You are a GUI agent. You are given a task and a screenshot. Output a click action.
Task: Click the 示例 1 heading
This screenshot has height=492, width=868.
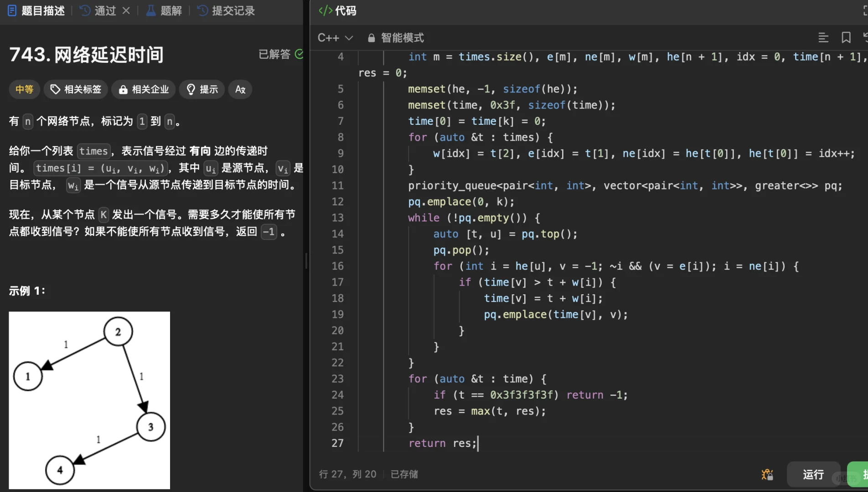(x=27, y=291)
